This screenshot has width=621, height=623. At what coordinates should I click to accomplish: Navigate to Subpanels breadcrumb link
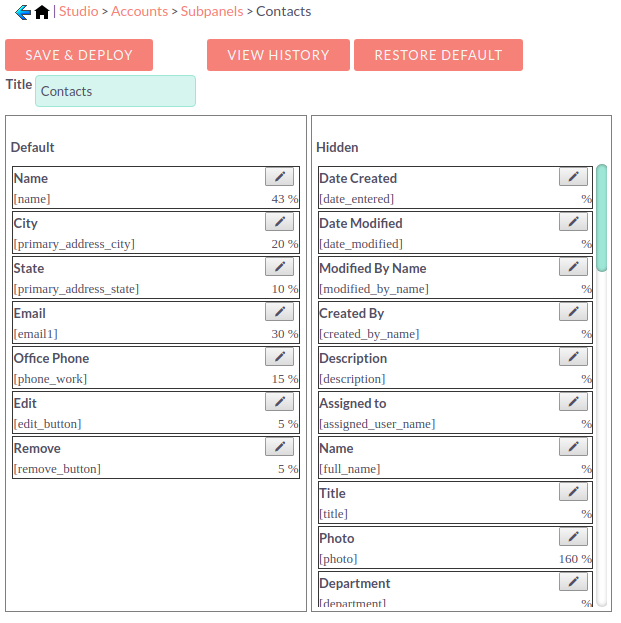213,12
